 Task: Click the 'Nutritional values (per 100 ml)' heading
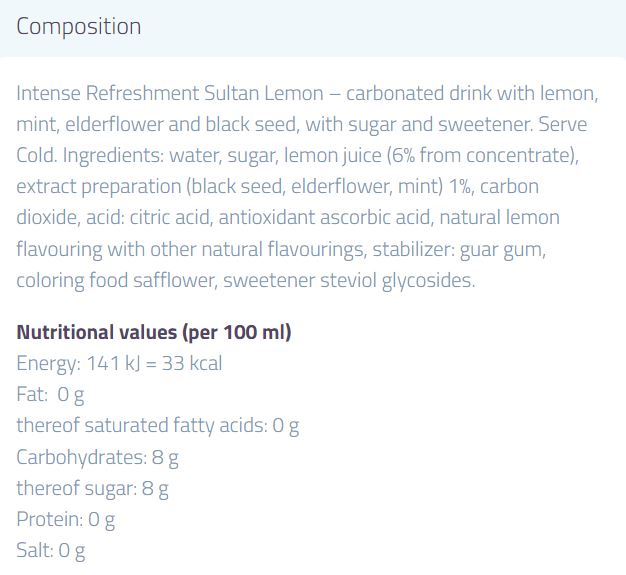pos(154,332)
